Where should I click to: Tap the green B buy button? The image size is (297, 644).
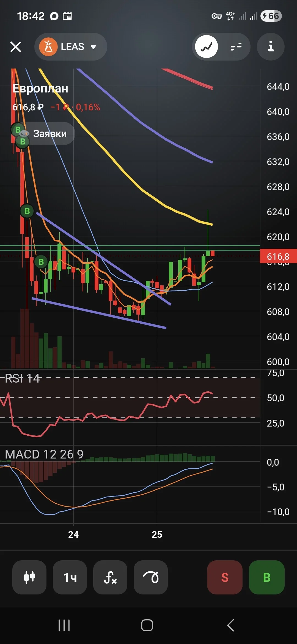tap(267, 577)
